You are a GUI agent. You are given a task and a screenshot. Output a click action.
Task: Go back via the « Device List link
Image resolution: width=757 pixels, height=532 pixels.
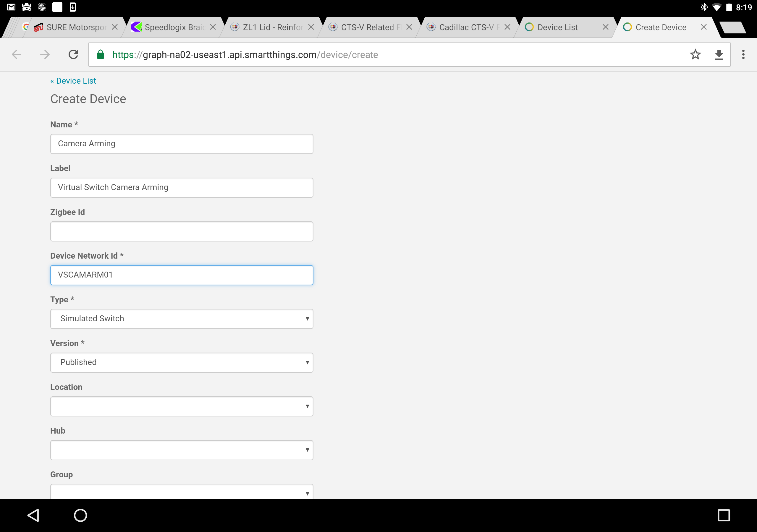point(73,81)
